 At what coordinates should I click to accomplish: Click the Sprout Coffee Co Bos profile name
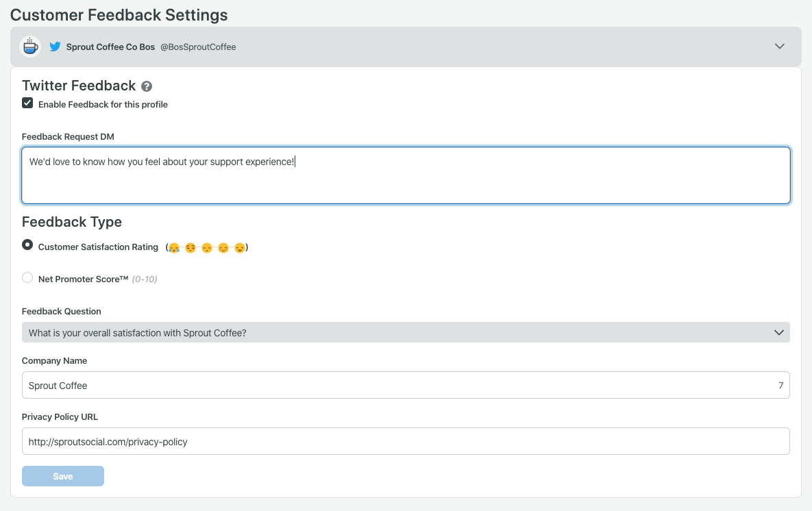pyautogui.click(x=110, y=47)
